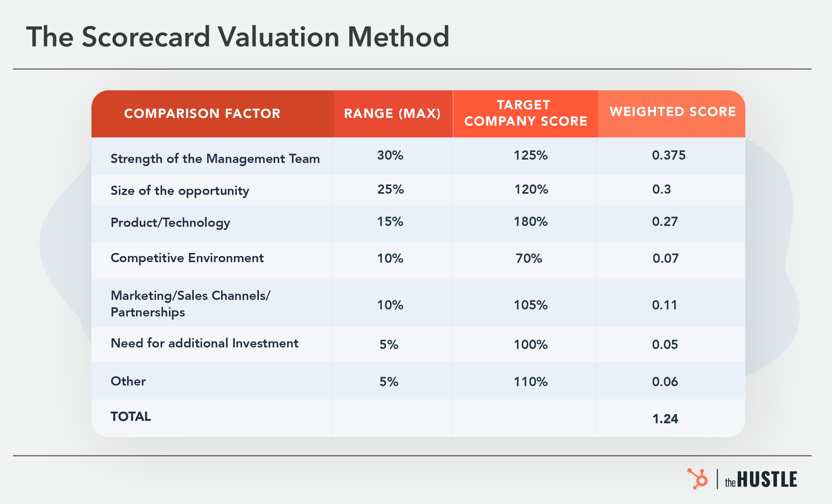The height and width of the screenshot is (504, 832).
Task: Click the Size of the opportunity label
Action: click(180, 191)
